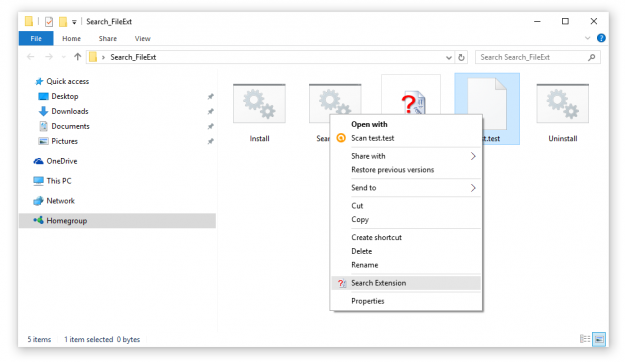Open the File tab

[36, 39]
